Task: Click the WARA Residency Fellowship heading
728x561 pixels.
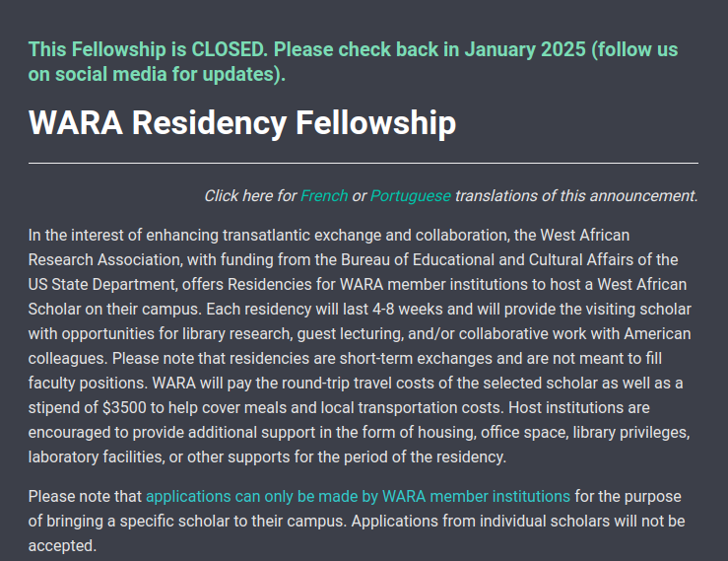Action: click(x=242, y=122)
